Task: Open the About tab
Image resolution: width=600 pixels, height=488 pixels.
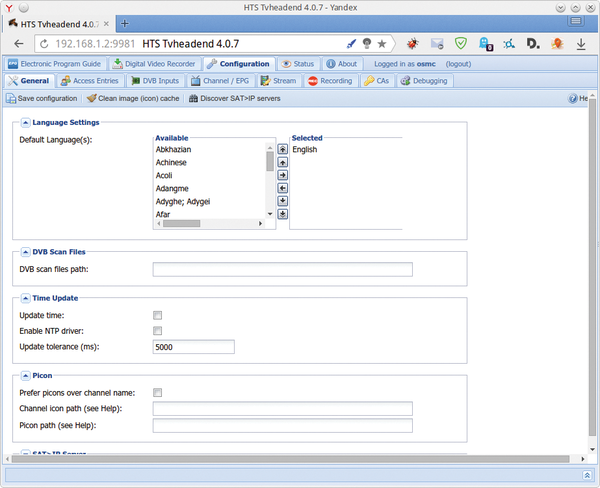Action: coord(342,64)
